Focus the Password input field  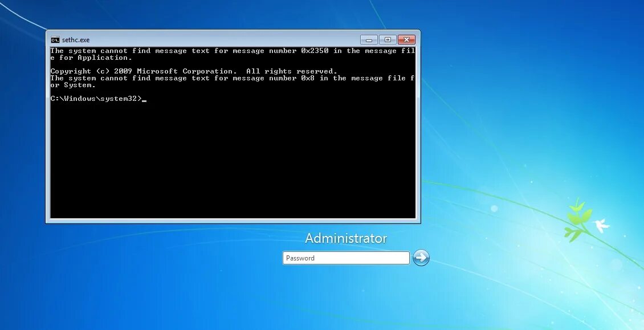(x=345, y=258)
